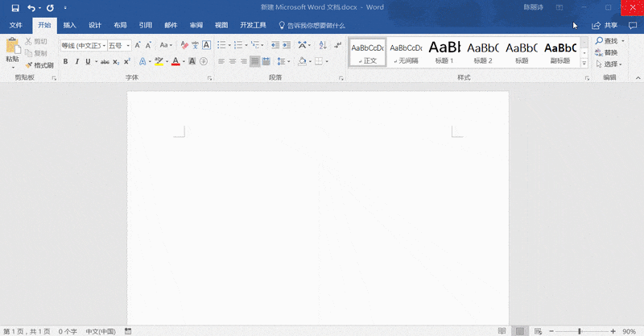Click the Save icon in the quick access toolbar
This screenshot has width=644, height=336.
(x=14, y=7)
